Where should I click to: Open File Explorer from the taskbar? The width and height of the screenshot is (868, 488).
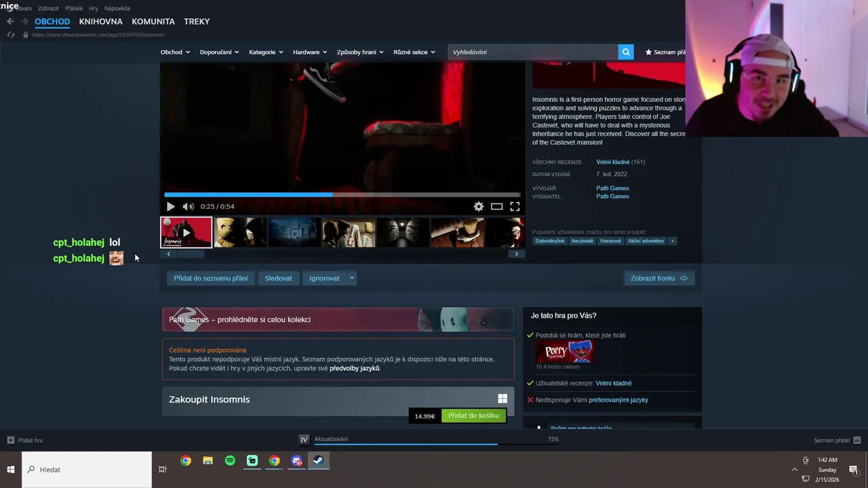coord(208,461)
